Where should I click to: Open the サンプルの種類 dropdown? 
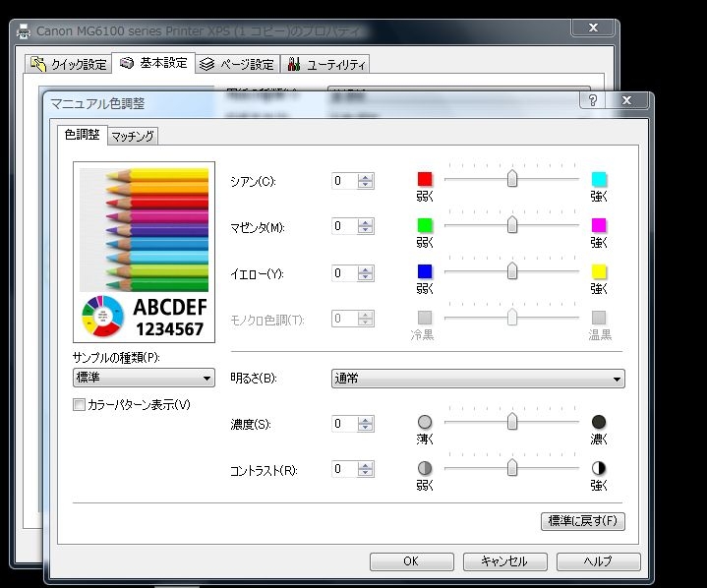click(x=144, y=378)
